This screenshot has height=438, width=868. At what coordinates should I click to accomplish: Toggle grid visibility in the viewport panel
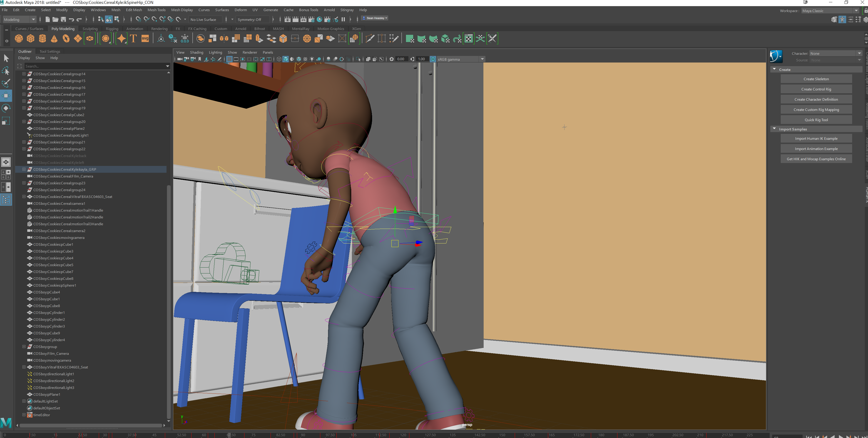[229, 59]
